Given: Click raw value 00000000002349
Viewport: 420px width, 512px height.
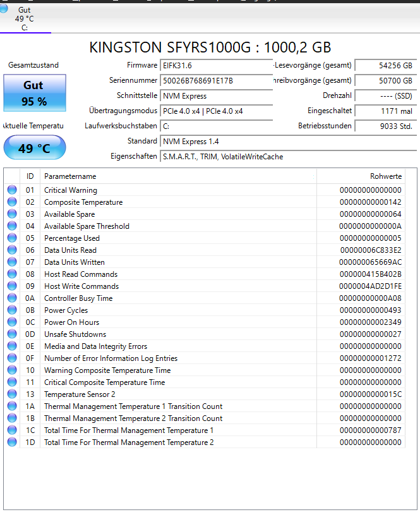Looking at the screenshot, I should pyautogui.click(x=370, y=322).
